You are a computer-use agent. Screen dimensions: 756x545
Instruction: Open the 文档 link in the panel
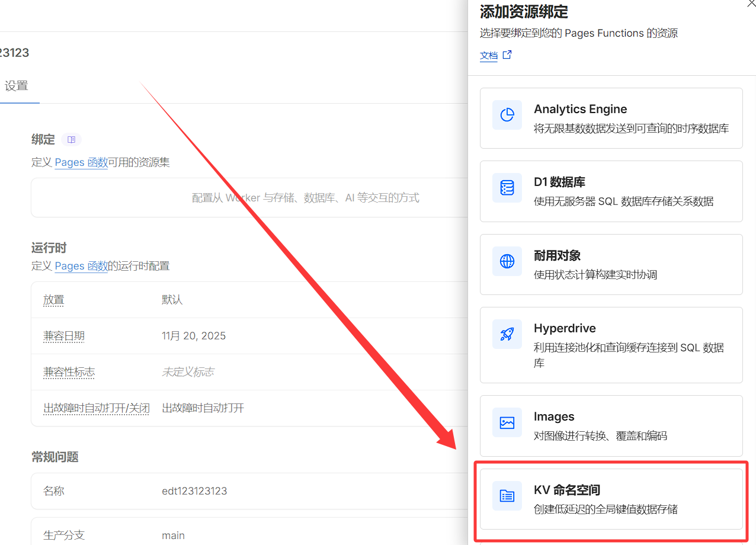(x=489, y=56)
